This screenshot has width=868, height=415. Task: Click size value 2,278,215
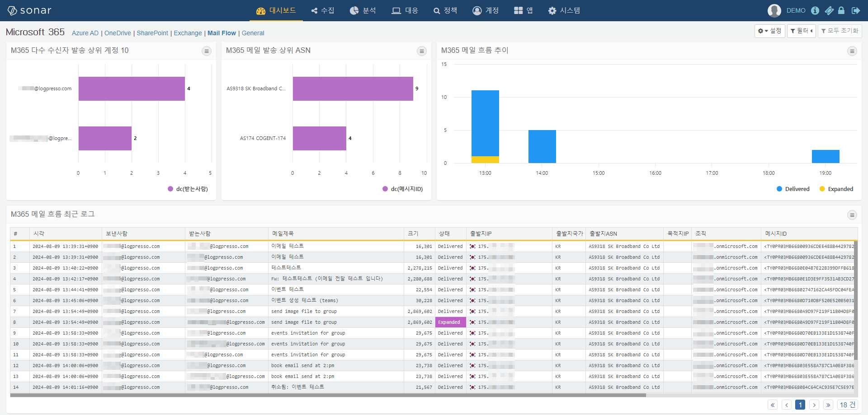(420, 268)
